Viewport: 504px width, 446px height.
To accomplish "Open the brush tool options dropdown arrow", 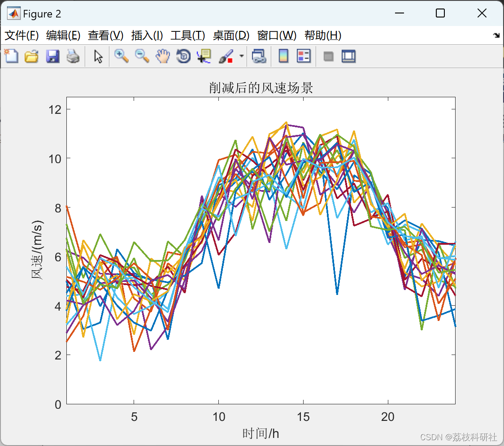I will point(241,56).
